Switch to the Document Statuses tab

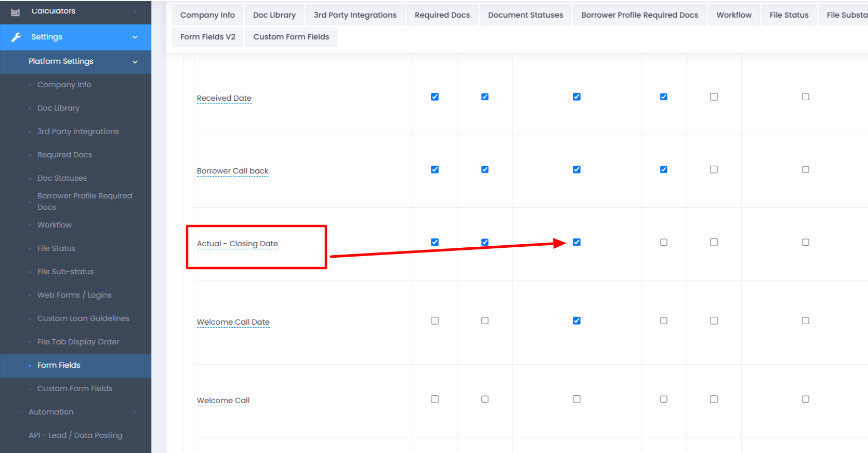(525, 15)
